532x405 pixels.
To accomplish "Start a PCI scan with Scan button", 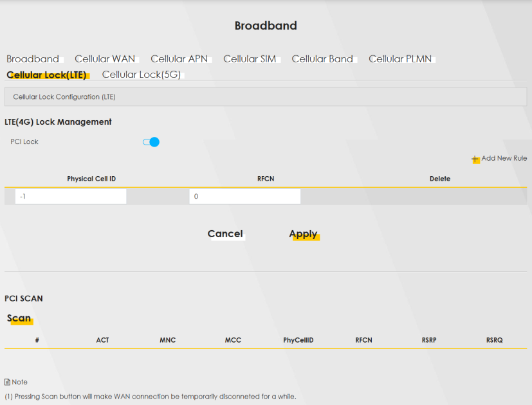I will click(x=19, y=318).
